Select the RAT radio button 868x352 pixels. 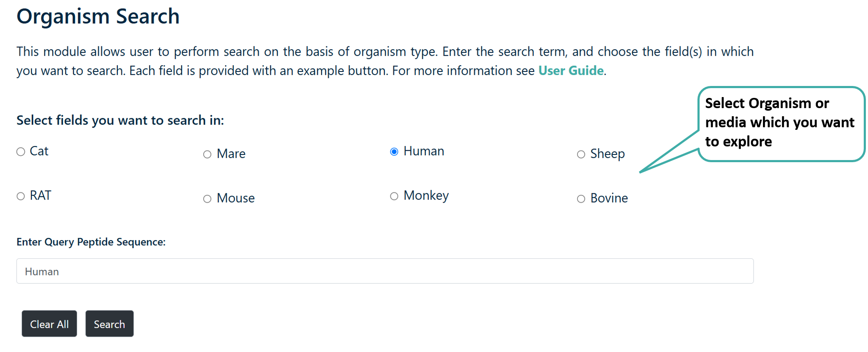21,196
